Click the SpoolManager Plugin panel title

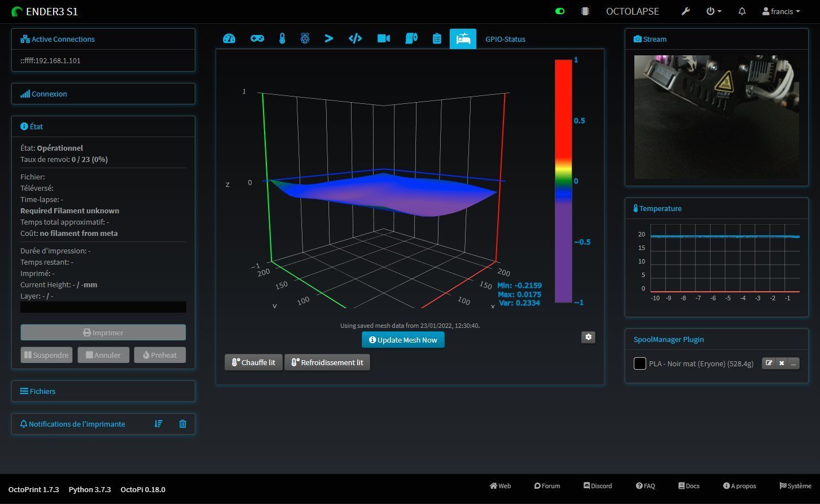point(669,339)
